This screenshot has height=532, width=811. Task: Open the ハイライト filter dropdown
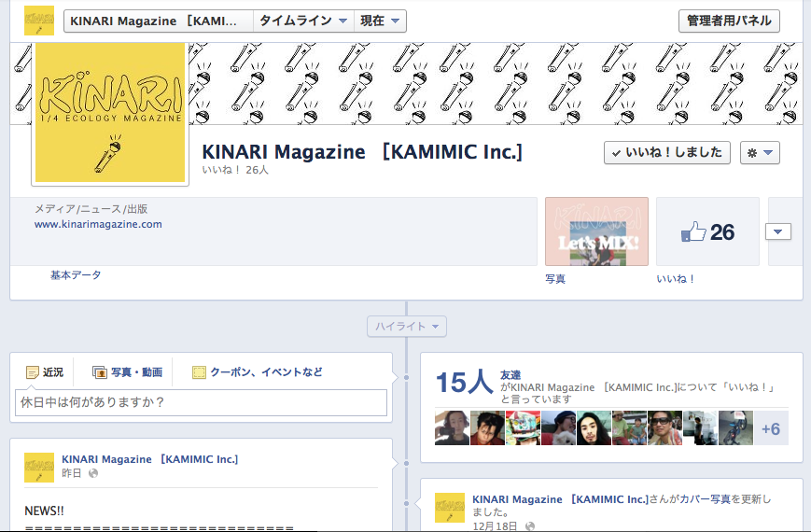pos(407,327)
